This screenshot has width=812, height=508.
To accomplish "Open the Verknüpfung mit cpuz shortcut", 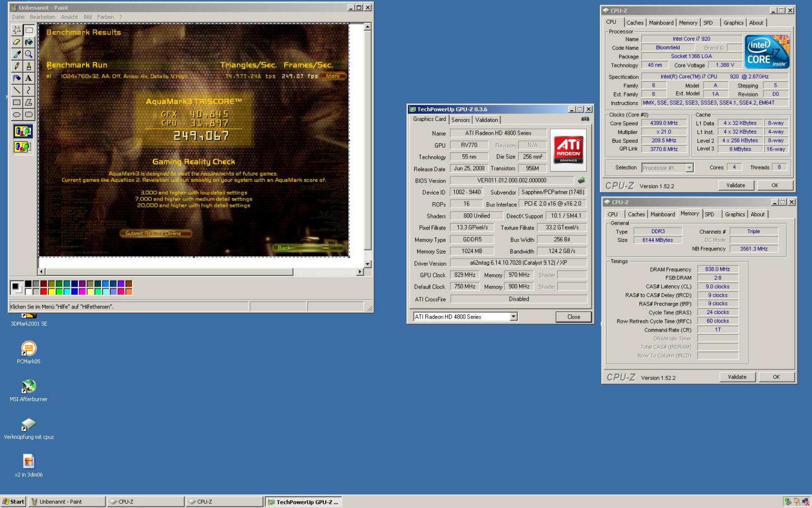I will coord(29,428).
